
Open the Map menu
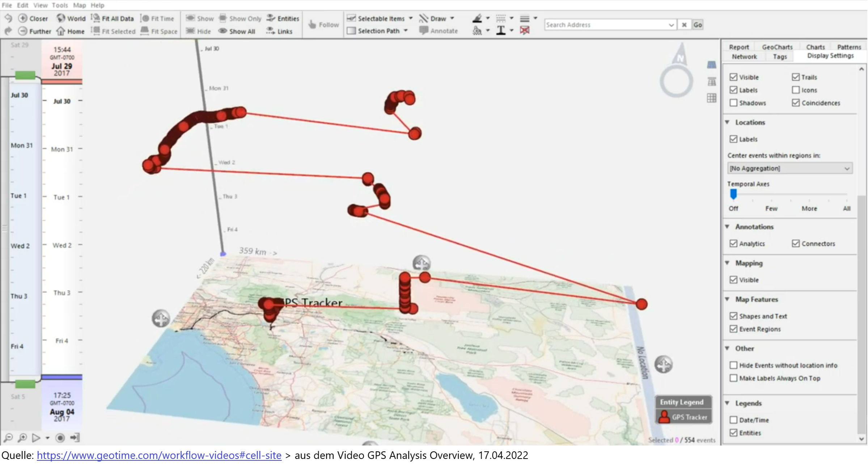(79, 5)
